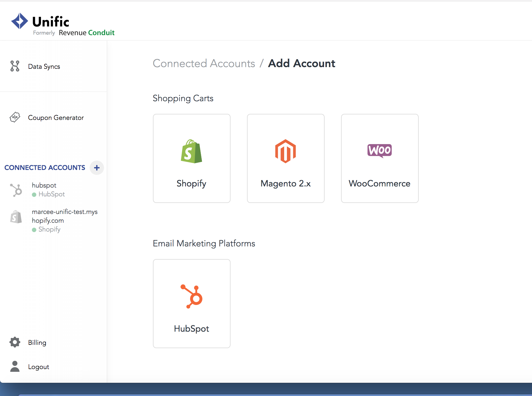This screenshot has width=532, height=396.
Task: Click the Unific diamond logo icon
Action: (x=20, y=21)
